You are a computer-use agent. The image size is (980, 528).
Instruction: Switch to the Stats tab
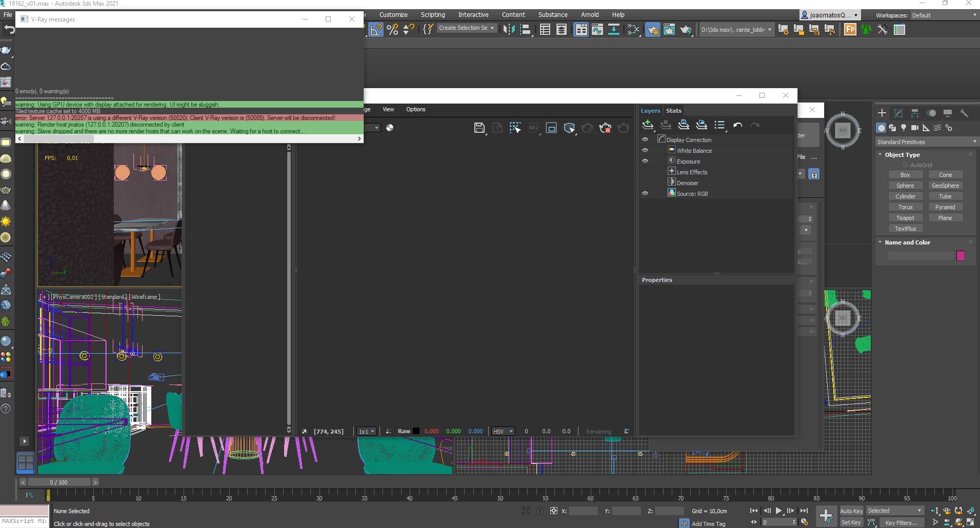pos(673,111)
